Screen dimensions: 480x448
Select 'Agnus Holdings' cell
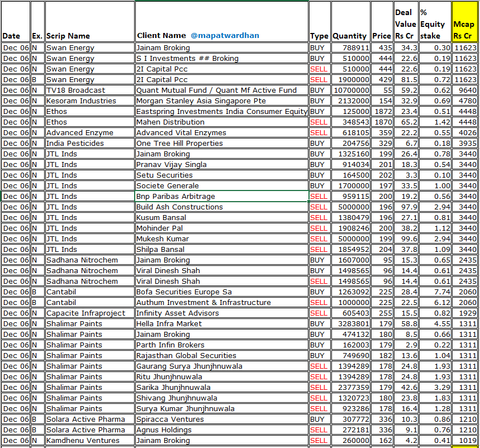222,430
